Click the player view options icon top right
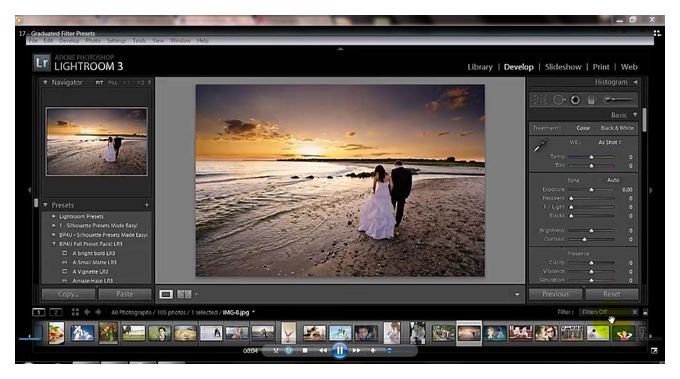Viewport: 680px width, 379px height. click(657, 33)
